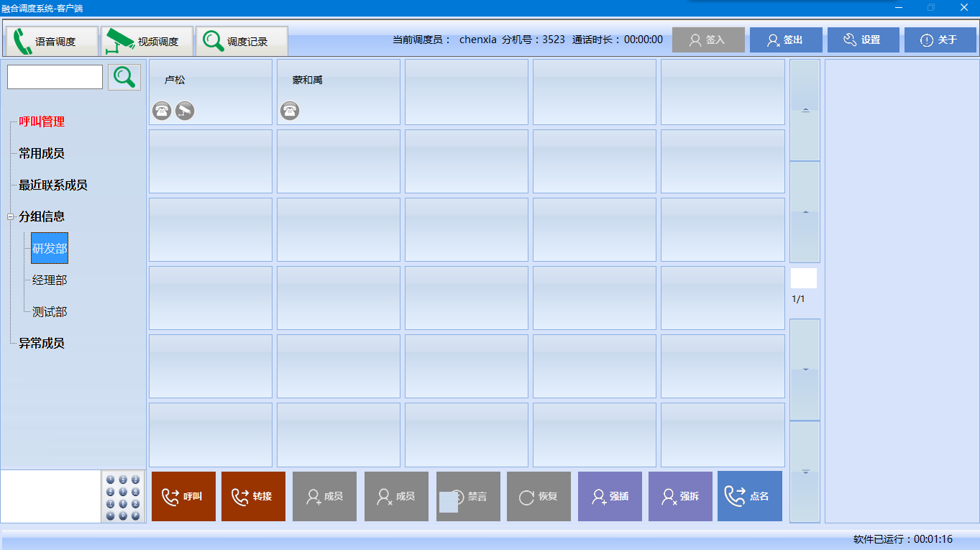Switch to the 视频调度 tab
The width and height of the screenshot is (980, 550).
click(147, 41)
